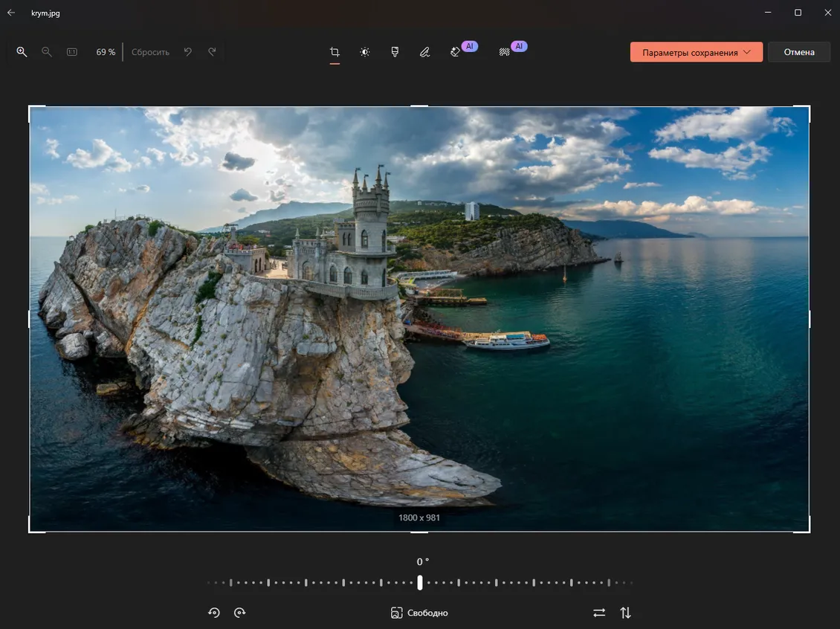This screenshot has width=840, height=629.
Task: Flip the image vertically
Action: 625,612
